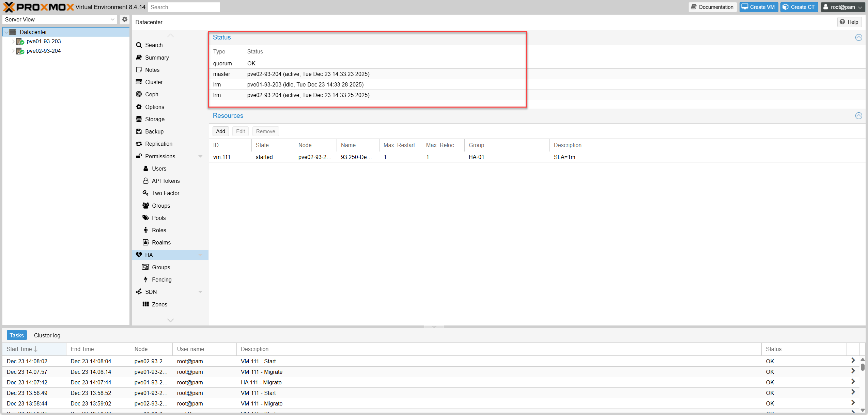Open the root@pam user menu
Viewport: 868px width, 415px height.
pyautogui.click(x=842, y=7)
